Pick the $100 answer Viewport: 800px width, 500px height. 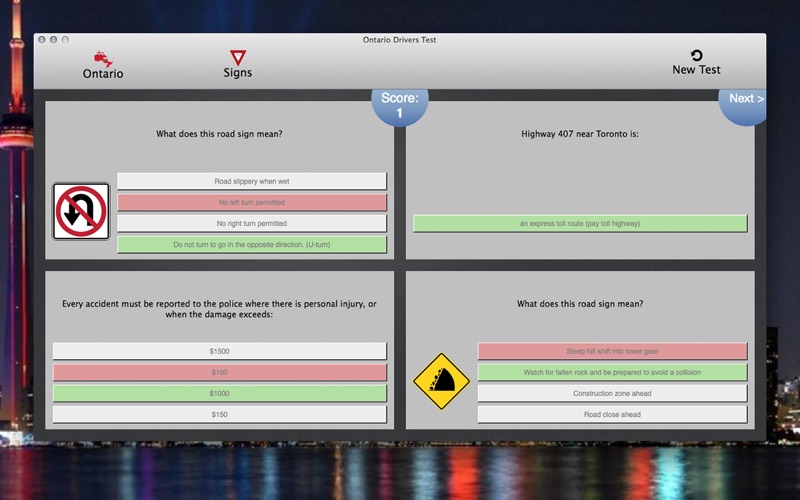click(219, 372)
